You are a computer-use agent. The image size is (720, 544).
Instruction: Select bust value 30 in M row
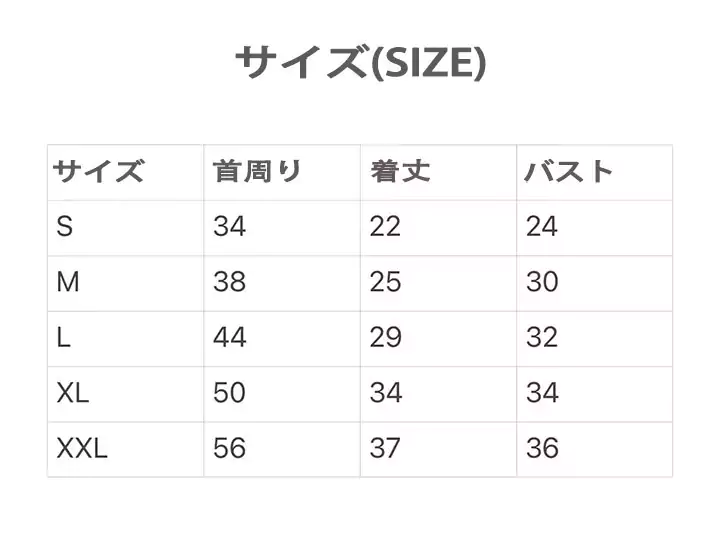click(542, 283)
